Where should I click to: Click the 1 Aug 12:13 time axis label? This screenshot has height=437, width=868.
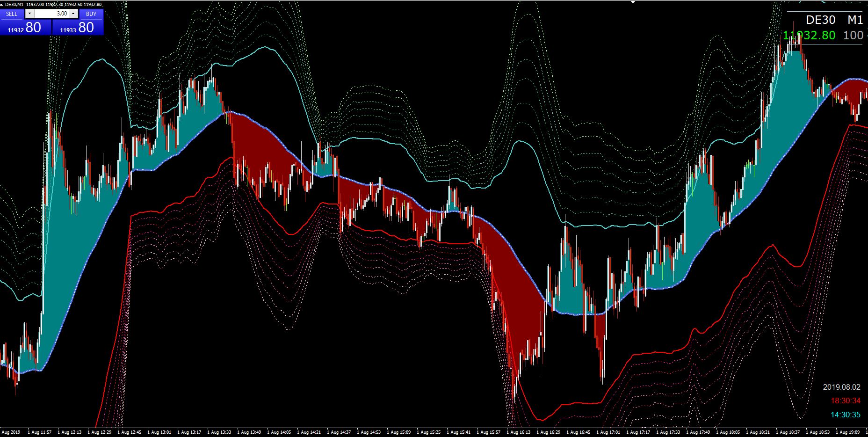(x=69, y=432)
